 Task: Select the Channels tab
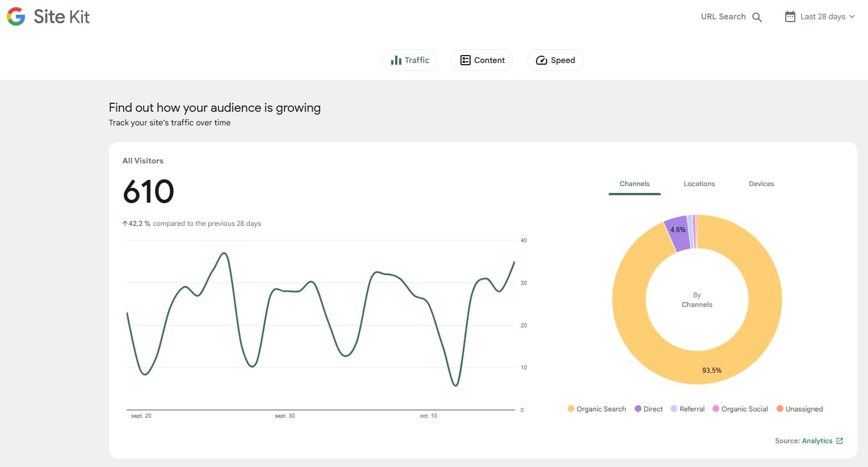click(634, 184)
